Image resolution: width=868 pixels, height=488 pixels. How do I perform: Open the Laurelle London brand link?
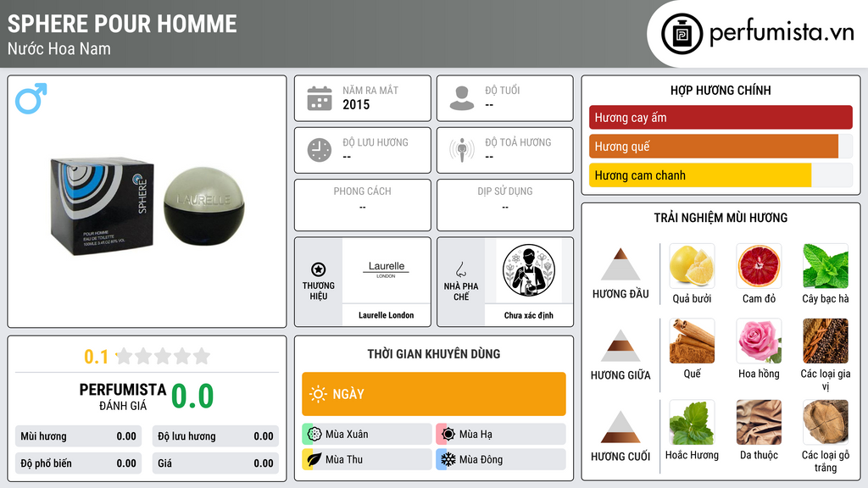pyautogui.click(x=386, y=315)
